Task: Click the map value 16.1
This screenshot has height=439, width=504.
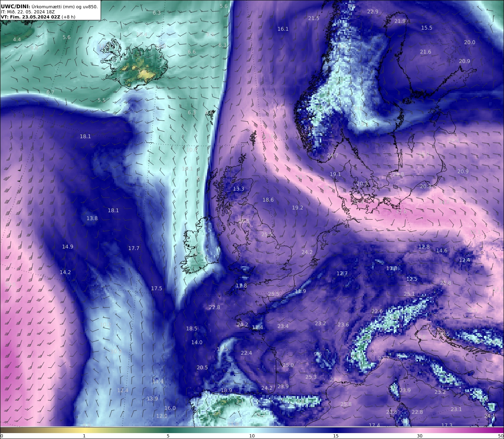Action: click(x=283, y=29)
